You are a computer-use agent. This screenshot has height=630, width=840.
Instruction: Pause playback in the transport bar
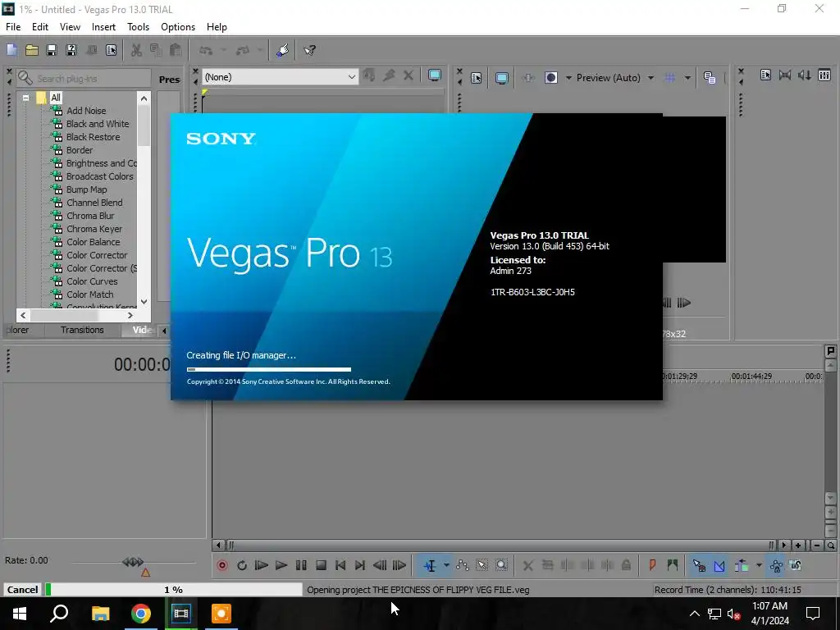(x=301, y=565)
